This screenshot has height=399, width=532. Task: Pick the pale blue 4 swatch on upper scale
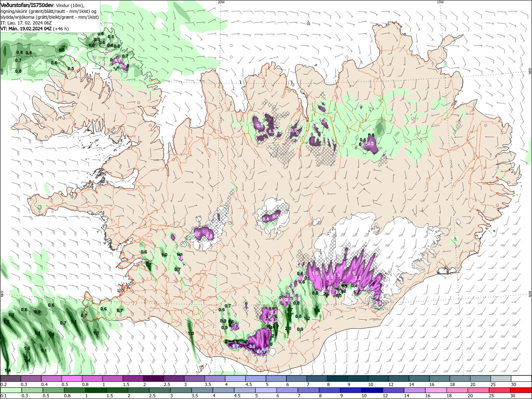235,379
